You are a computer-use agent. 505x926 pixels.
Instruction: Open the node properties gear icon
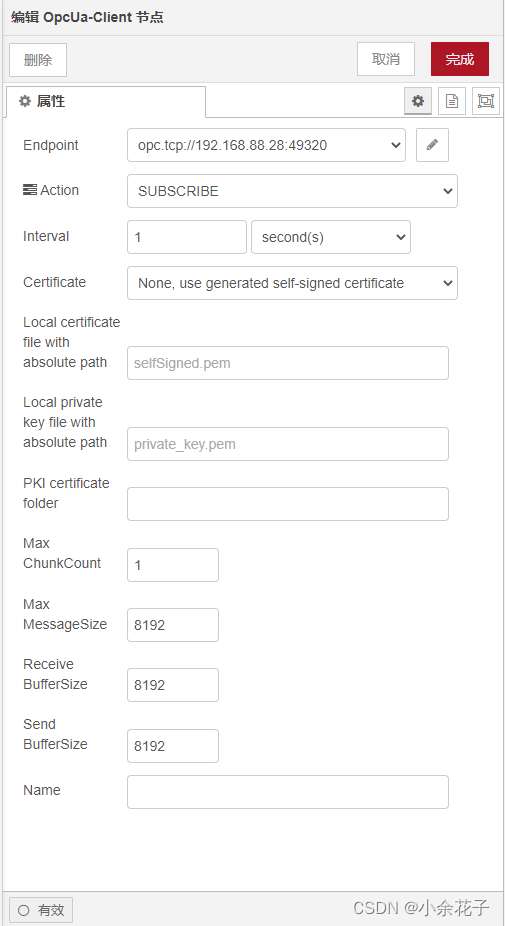pyautogui.click(x=418, y=101)
